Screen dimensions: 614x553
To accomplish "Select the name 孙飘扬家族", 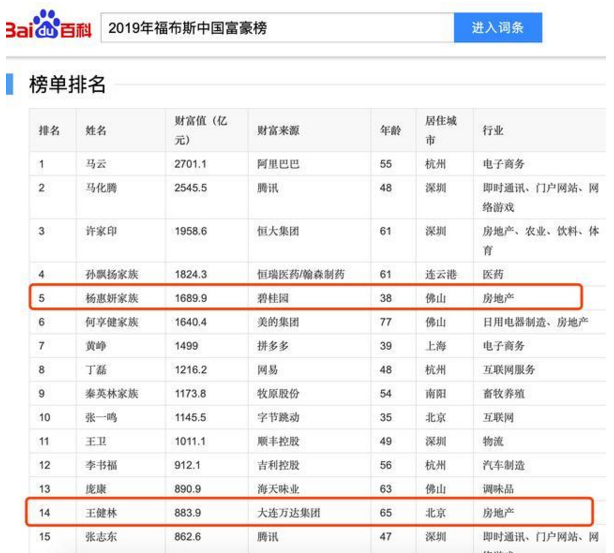I will pos(112,274).
